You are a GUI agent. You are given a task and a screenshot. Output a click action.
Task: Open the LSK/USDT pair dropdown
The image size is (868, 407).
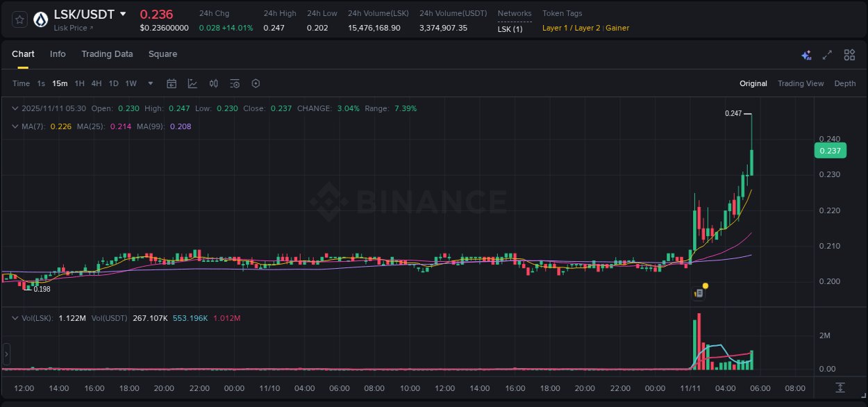point(123,14)
